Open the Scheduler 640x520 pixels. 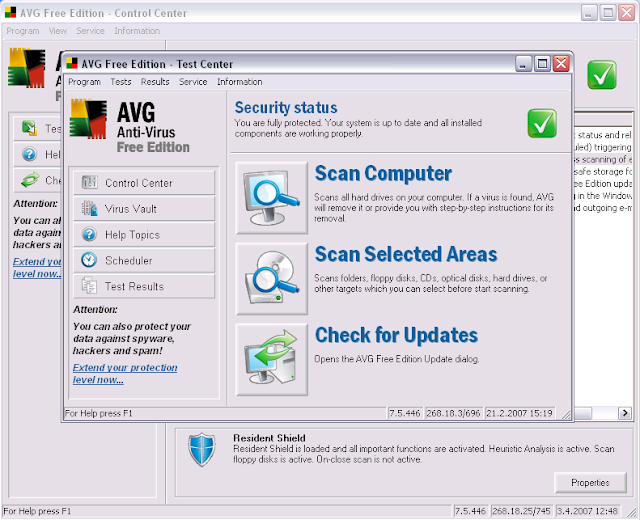coord(144,260)
